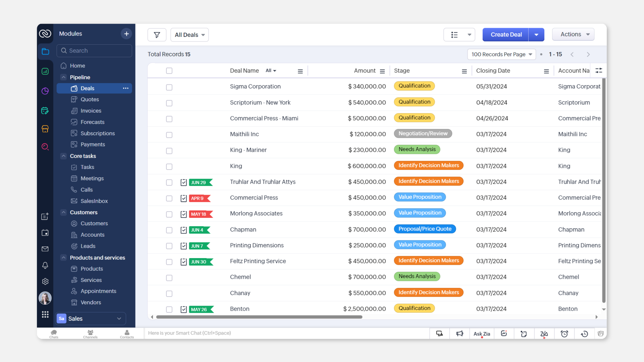Open the calendar icon in lower sidebar
644x362 pixels.
pyautogui.click(x=45, y=233)
